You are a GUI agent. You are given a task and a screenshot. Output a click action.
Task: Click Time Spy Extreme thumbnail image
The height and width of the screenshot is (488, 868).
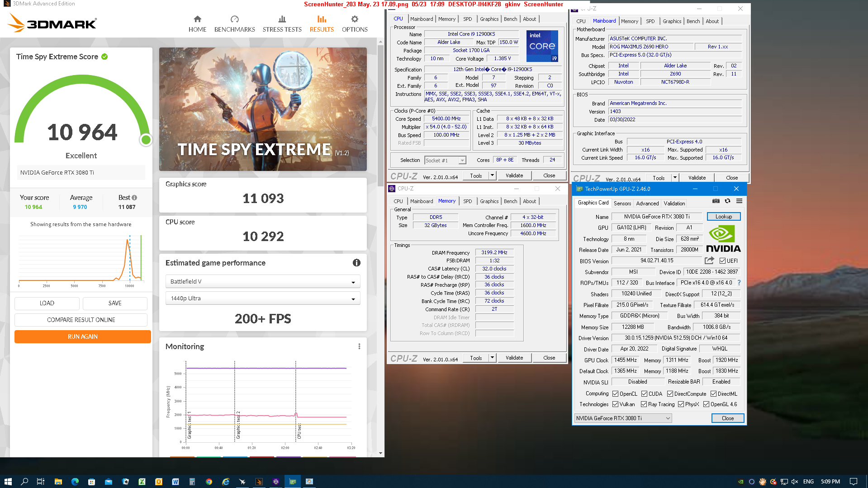point(263,109)
